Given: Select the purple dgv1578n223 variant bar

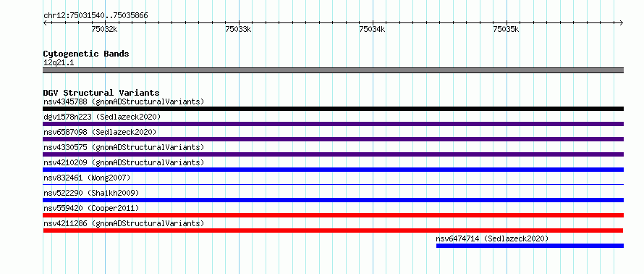Looking at the screenshot, I should point(334,124).
